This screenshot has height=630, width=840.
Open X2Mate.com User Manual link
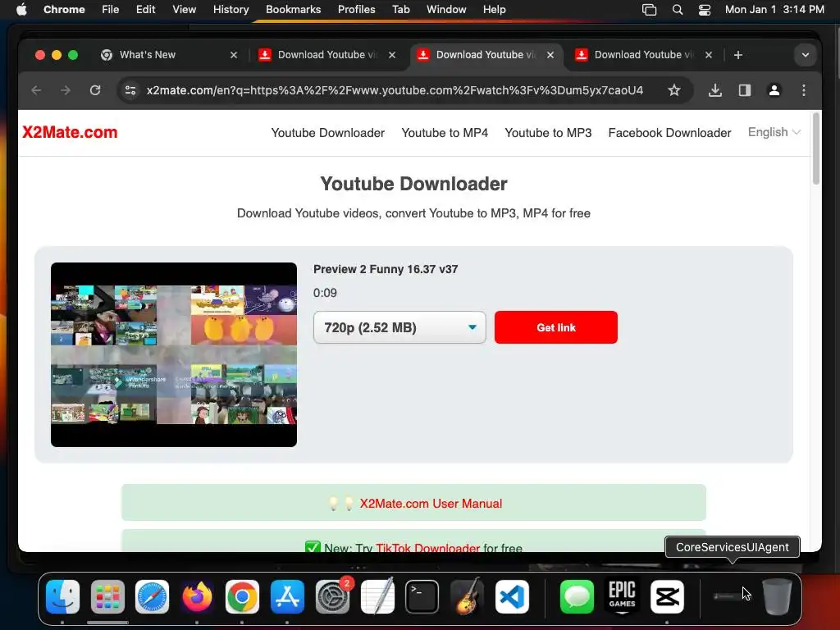[x=431, y=504]
